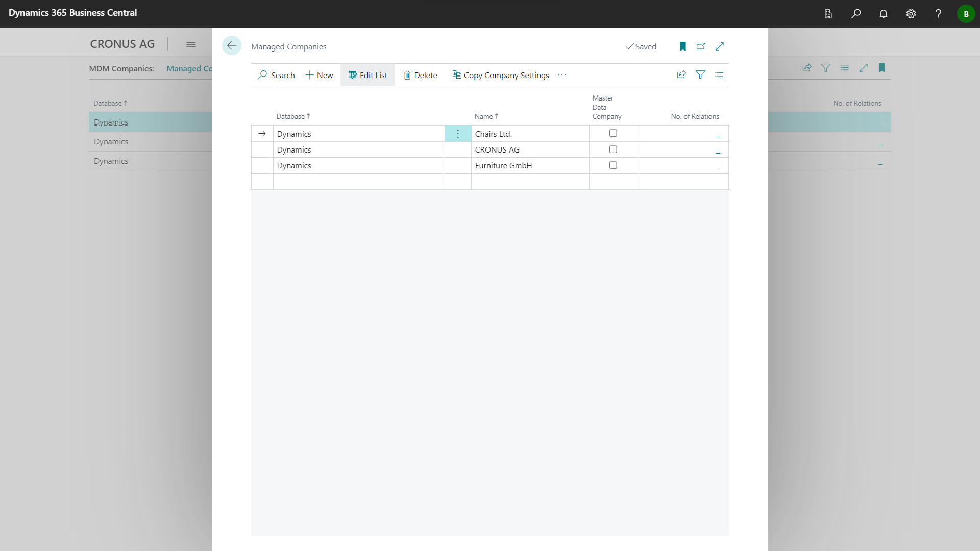This screenshot has height=551, width=980.
Task: Click the empty new row Database cell
Action: click(359, 182)
